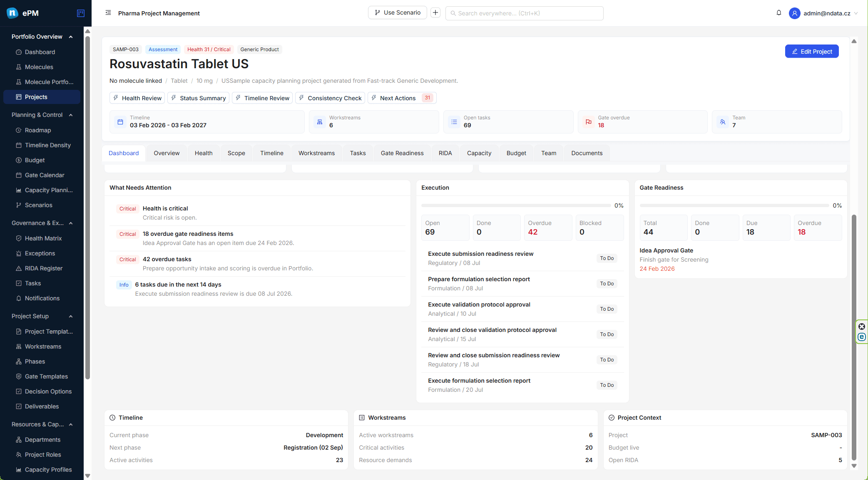Click the Timeline Density calendar icon
The image size is (868, 480).
pos(19,145)
